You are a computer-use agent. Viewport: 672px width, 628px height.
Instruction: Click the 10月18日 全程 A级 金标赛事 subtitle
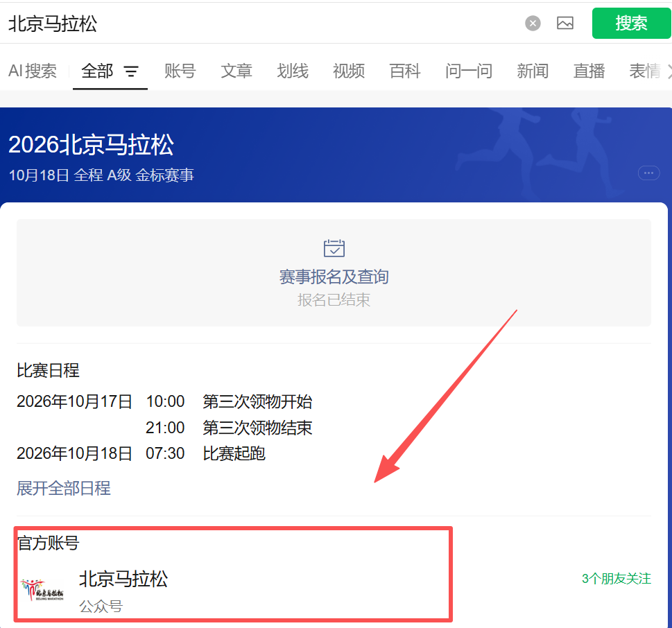pyautogui.click(x=101, y=175)
